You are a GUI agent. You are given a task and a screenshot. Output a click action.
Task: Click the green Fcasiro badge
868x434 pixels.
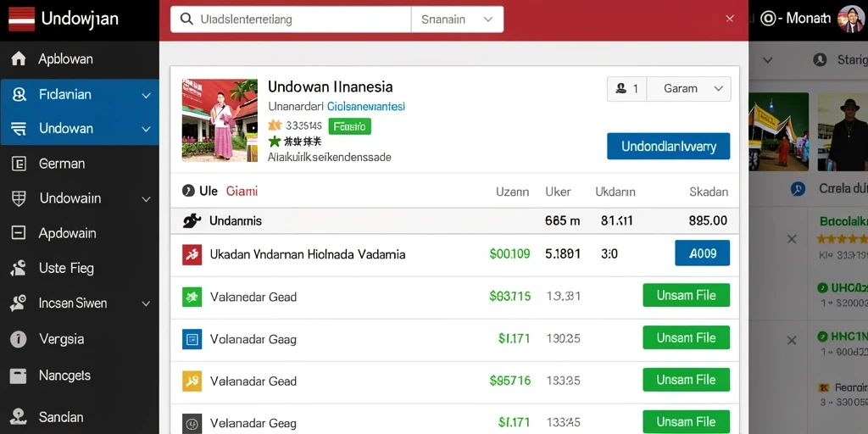(350, 126)
